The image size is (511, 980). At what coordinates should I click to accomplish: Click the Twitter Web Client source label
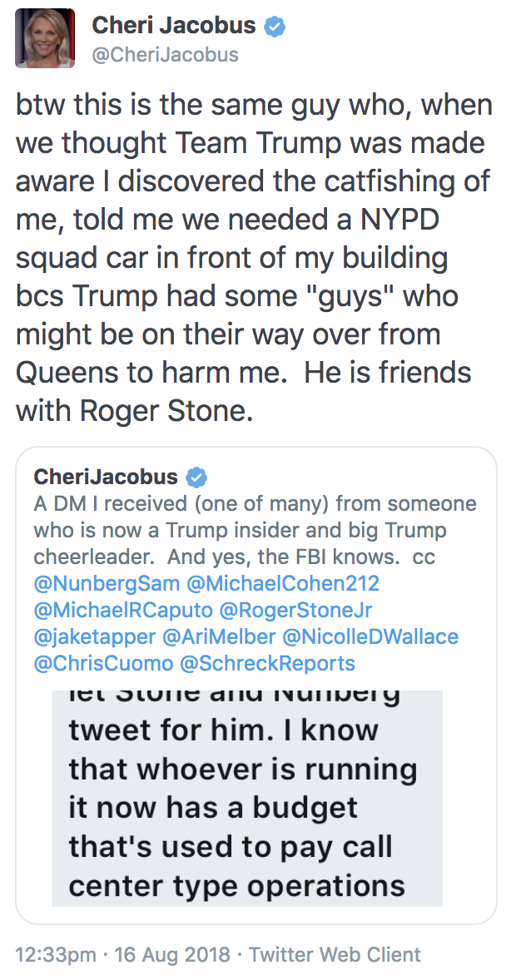coord(335,955)
